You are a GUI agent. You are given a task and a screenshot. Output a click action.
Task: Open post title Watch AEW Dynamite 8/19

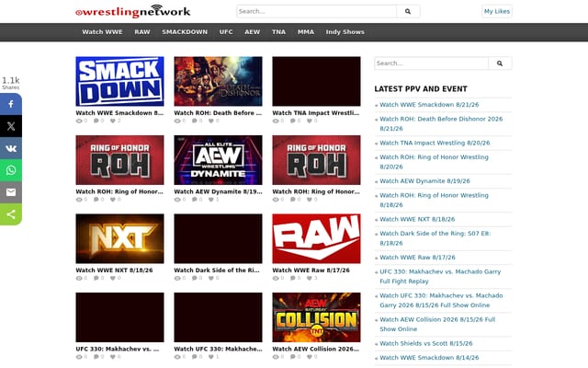pyautogui.click(x=218, y=191)
